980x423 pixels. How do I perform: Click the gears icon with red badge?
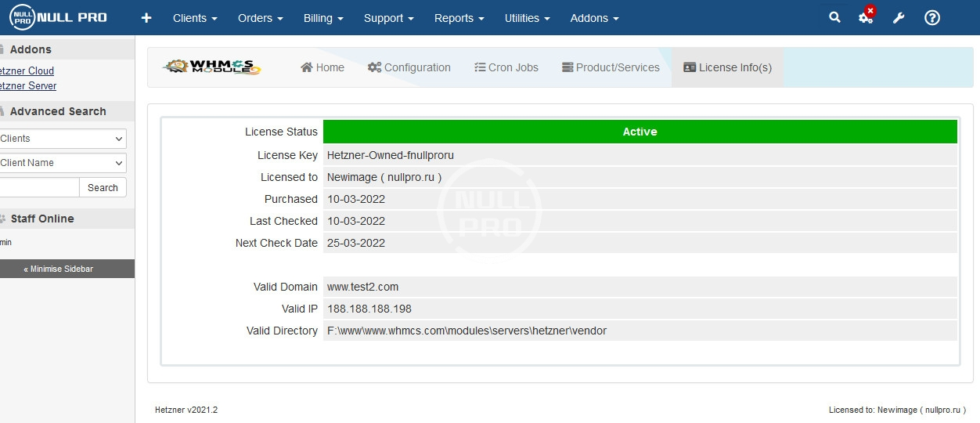[x=866, y=17]
